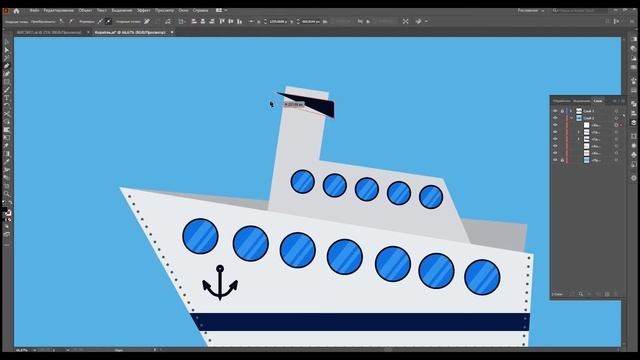640x360 pixels.
Task: Toggle visibility eye of Слой 2 layer
Action: 555,118
